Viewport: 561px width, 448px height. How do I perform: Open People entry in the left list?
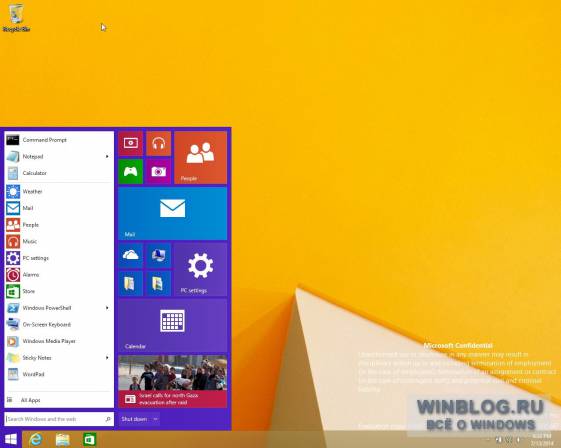pos(59,225)
